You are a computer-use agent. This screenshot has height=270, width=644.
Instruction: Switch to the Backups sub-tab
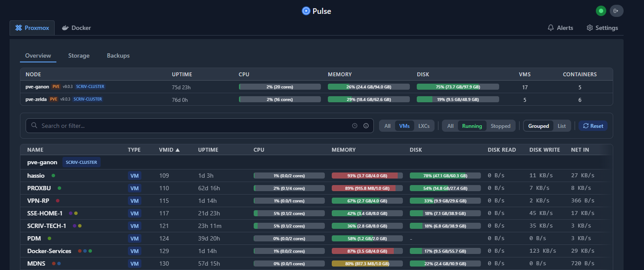[x=118, y=55]
